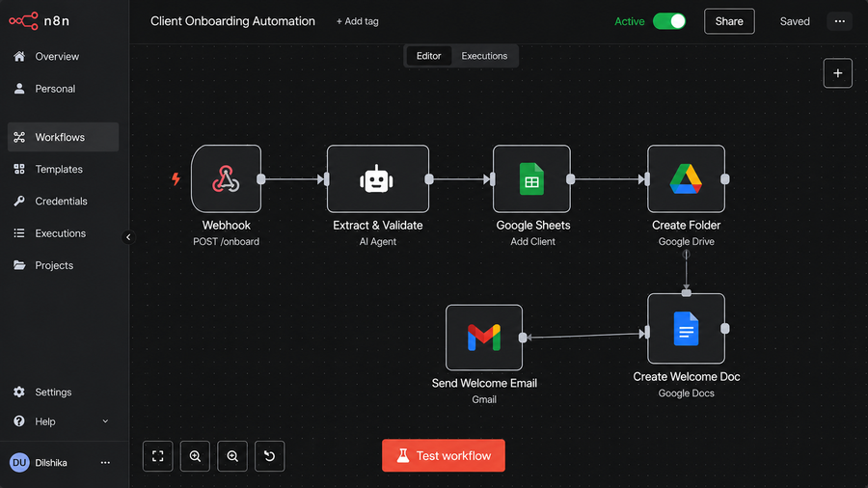Click the n8n logo
This screenshot has height=488, width=868.
tap(39, 21)
